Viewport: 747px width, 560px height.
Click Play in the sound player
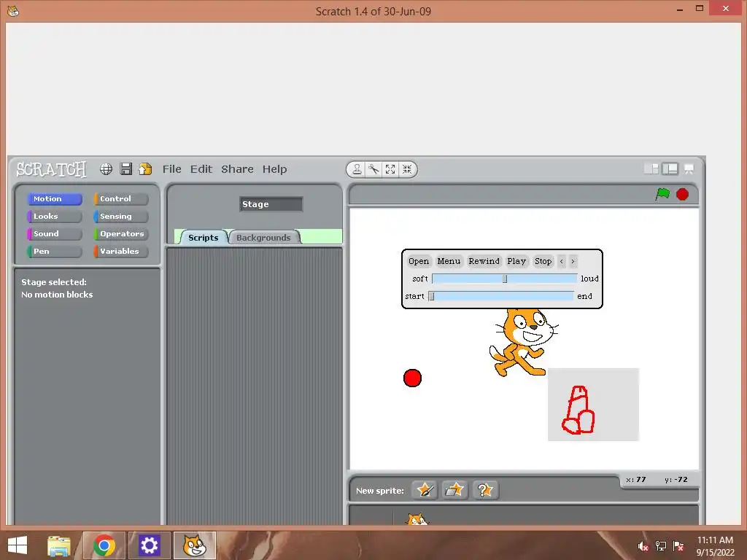coord(516,261)
